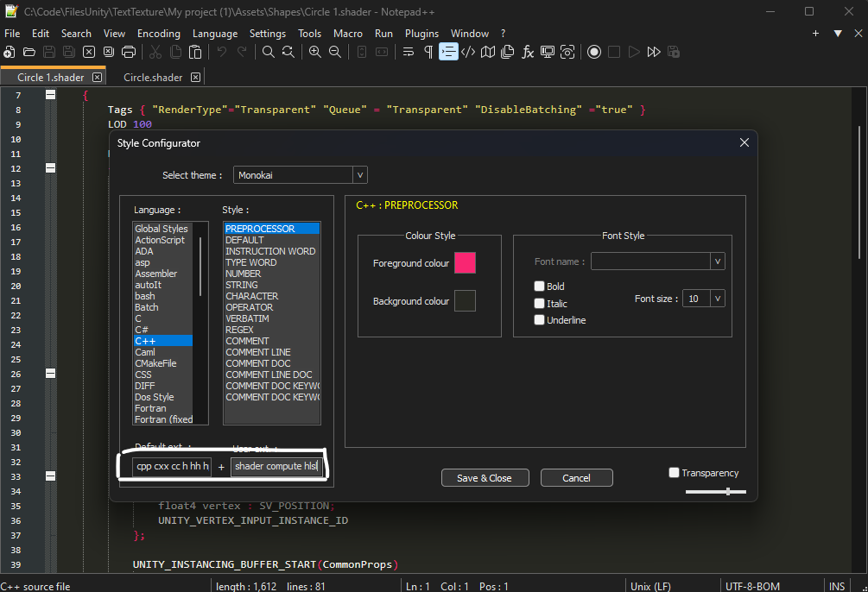Switch to the Circle.shader tab

click(x=153, y=78)
